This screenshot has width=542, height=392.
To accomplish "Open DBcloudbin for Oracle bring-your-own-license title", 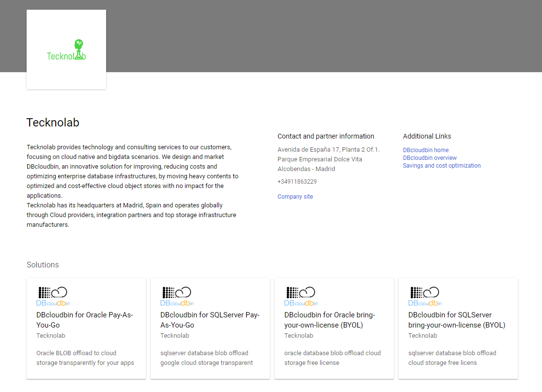I will (x=329, y=320).
